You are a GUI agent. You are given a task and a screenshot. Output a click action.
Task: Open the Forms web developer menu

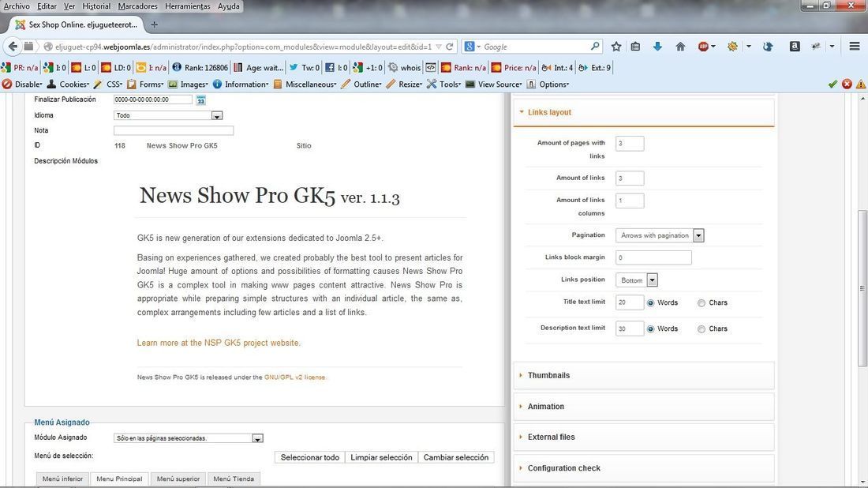click(x=146, y=84)
